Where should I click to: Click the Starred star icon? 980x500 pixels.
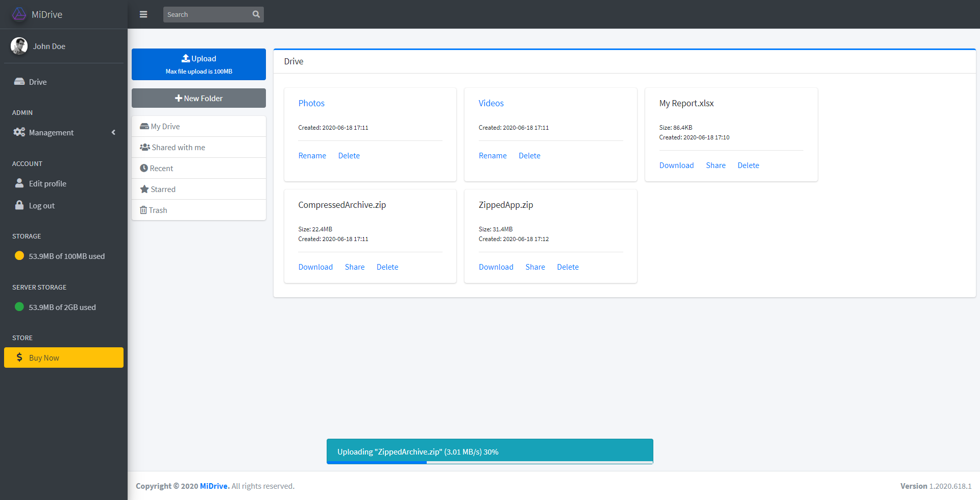(144, 189)
